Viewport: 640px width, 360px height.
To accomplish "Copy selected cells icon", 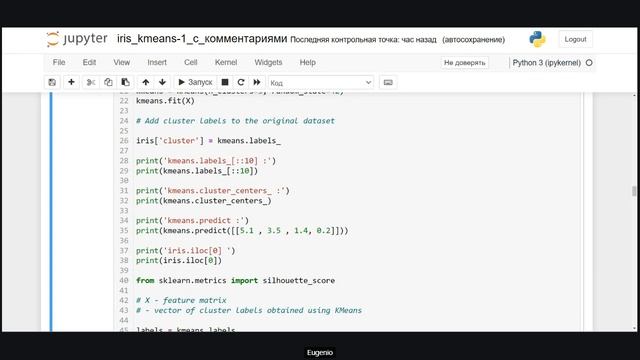I will tap(108, 82).
